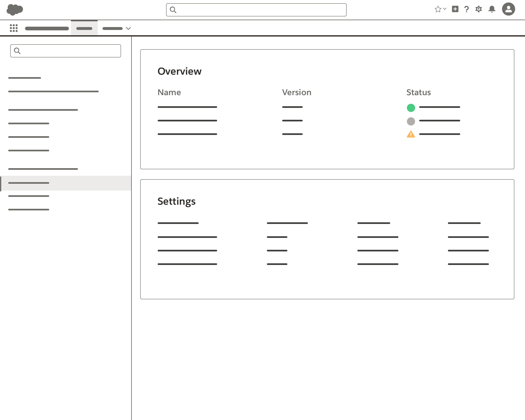Click the Salesforce cloud logo
This screenshot has width=525, height=420.
pyautogui.click(x=15, y=9)
